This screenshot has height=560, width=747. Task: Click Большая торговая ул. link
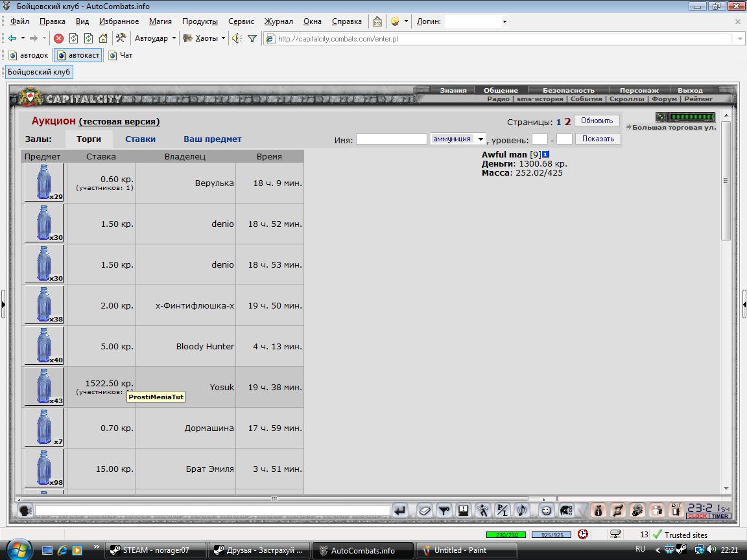click(x=674, y=128)
